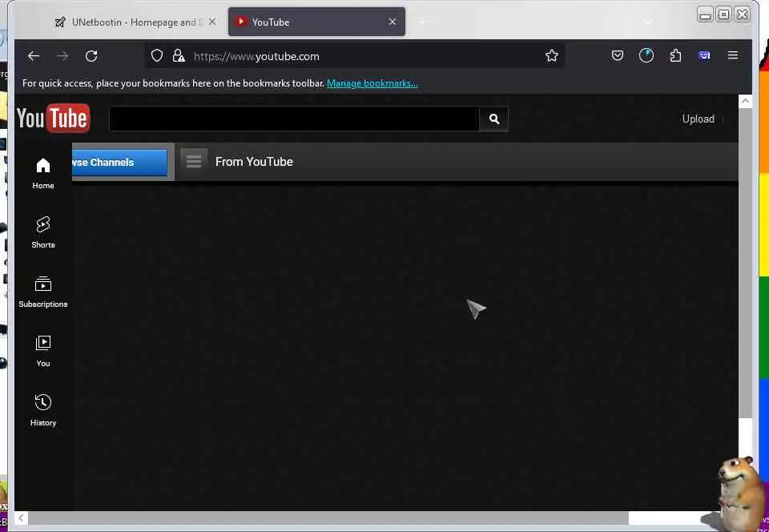This screenshot has width=769, height=532.
Task: Click the From YouTube heading
Action: pyautogui.click(x=254, y=162)
